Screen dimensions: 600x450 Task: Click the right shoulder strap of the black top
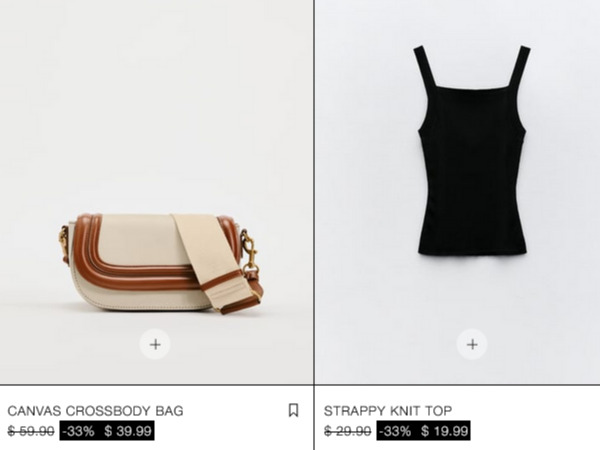click(519, 67)
